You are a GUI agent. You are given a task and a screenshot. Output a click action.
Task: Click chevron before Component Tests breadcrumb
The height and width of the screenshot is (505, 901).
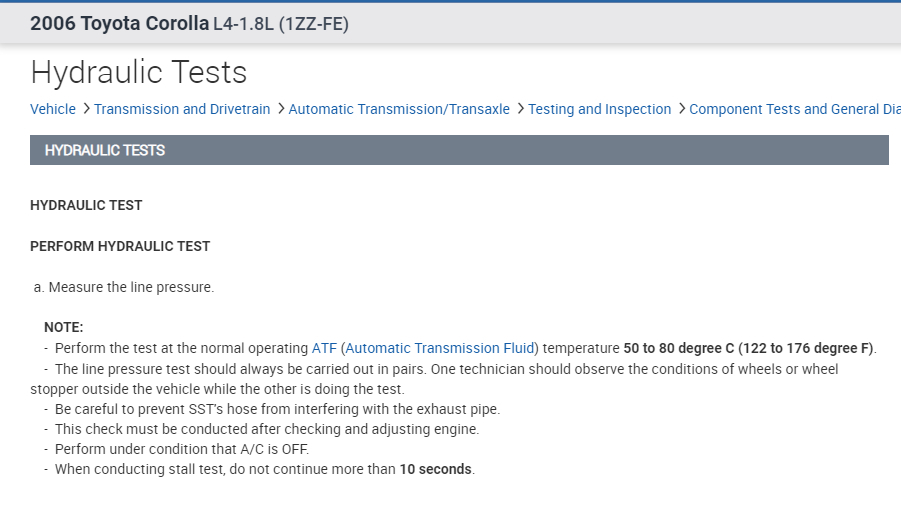[x=681, y=109]
